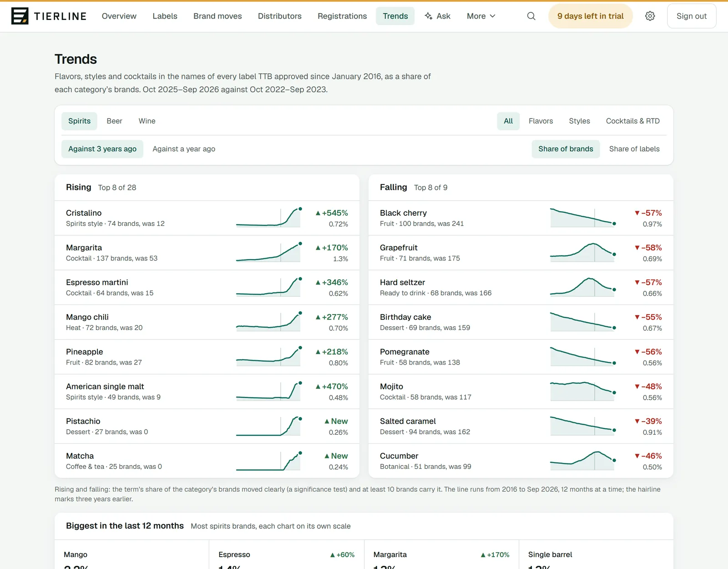The image size is (728, 569).
Task: Select the Trends nav tab
Action: tap(395, 16)
